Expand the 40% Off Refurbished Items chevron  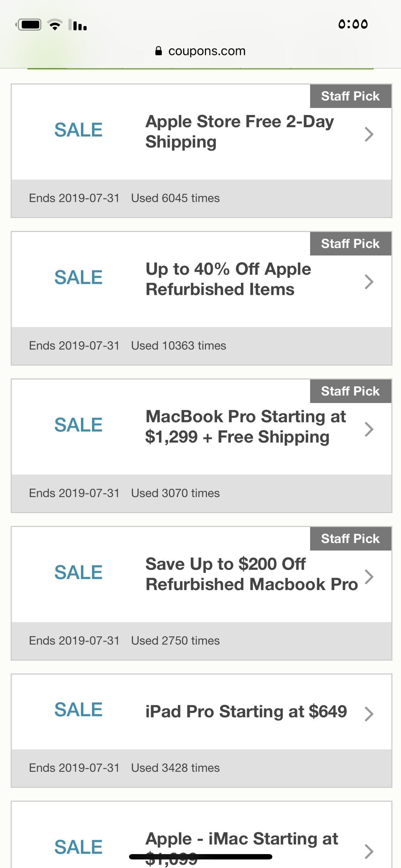coord(369,282)
